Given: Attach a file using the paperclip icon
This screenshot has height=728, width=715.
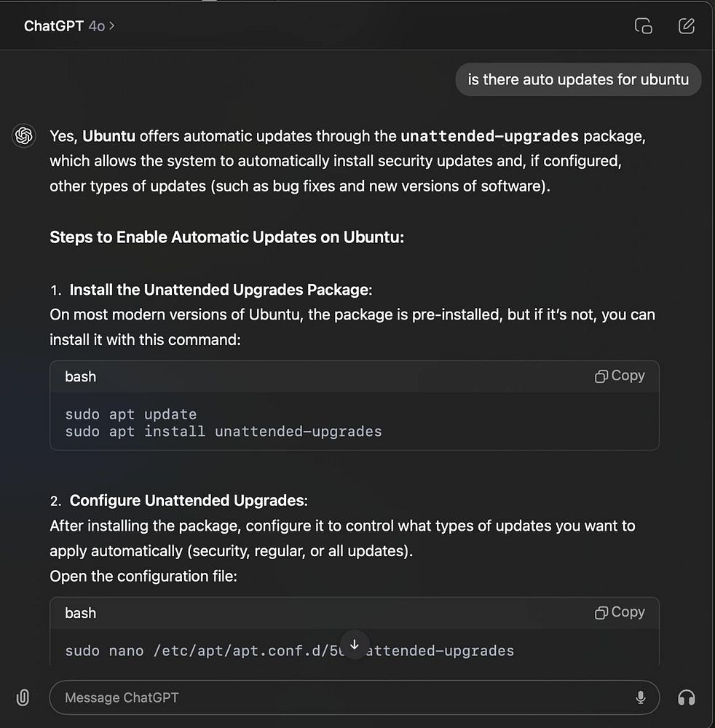Looking at the screenshot, I should click(x=23, y=697).
